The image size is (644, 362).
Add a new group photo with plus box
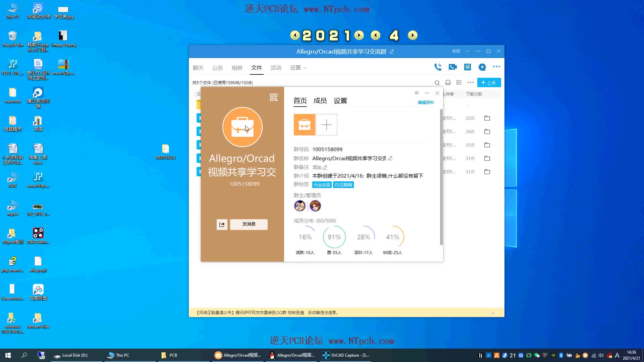coord(326,125)
